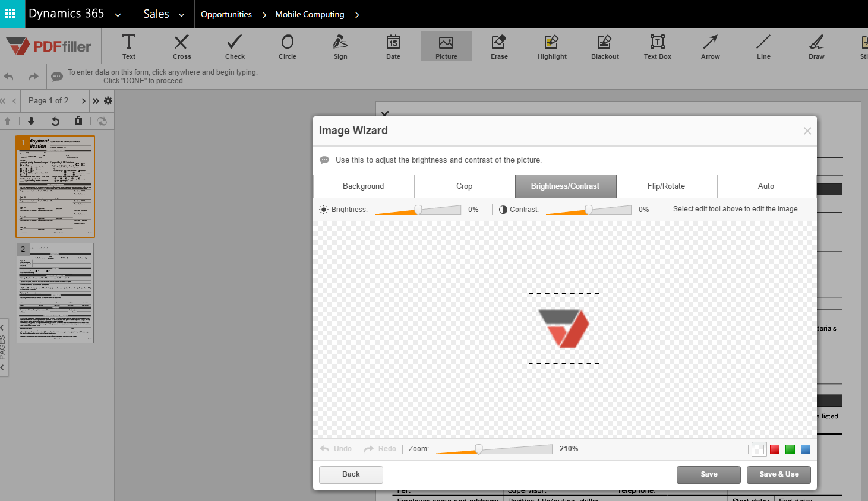The image size is (868, 501).
Task: Move page down with the down arrow
Action: pos(31,121)
